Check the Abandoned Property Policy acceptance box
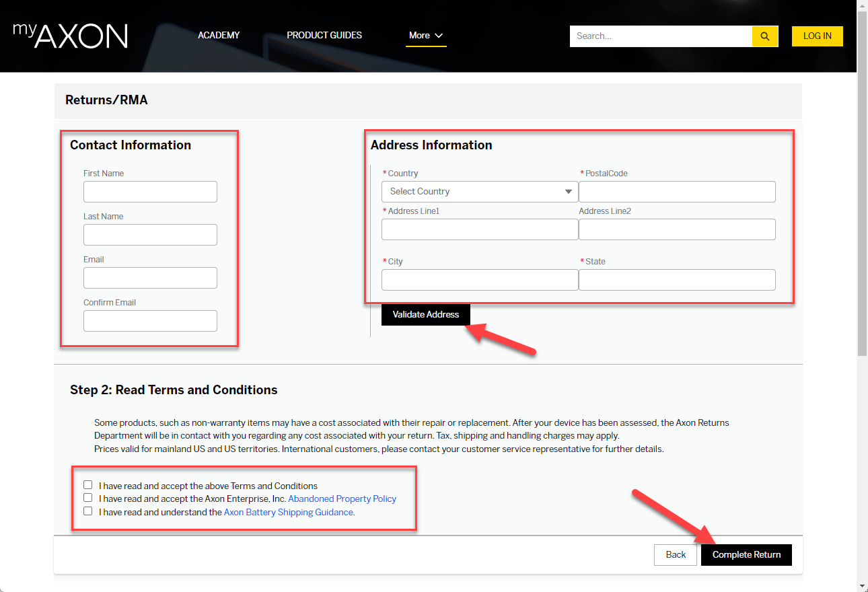The height and width of the screenshot is (592, 868). [87, 497]
